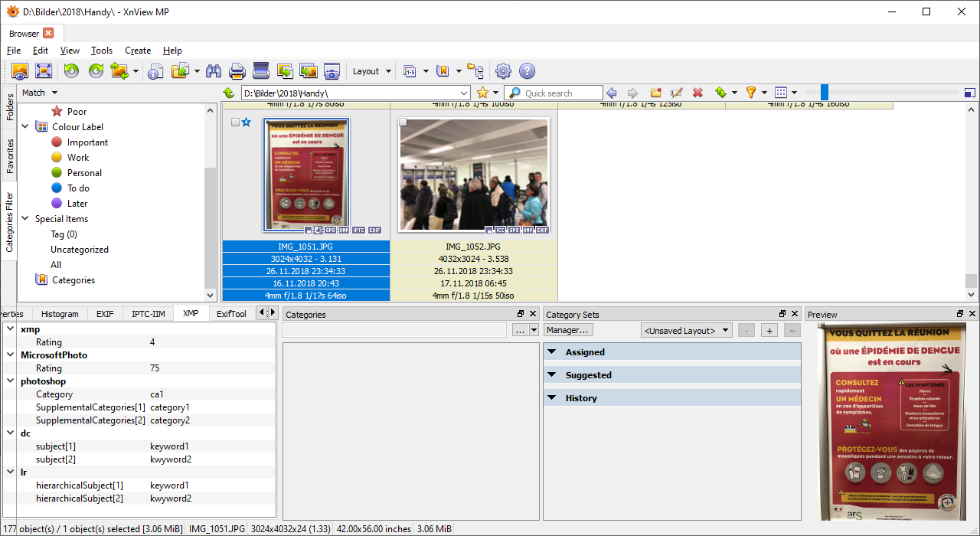Tick the checkbox on IMG_1051 thumbnail

[236, 123]
